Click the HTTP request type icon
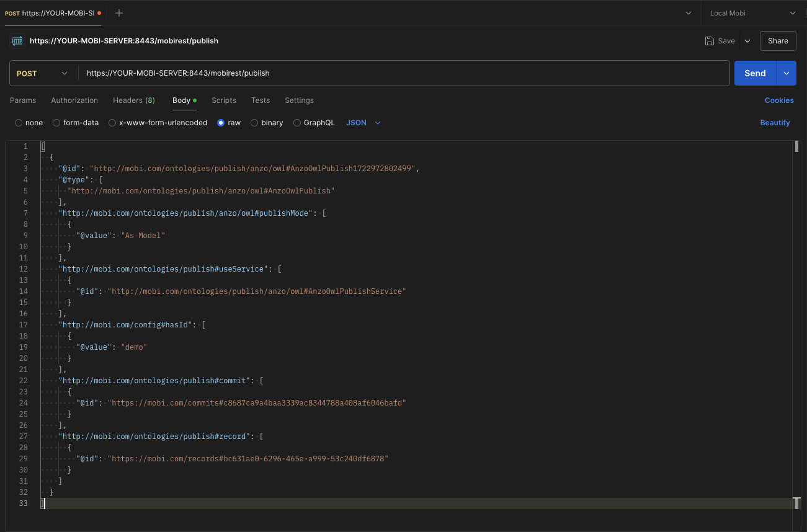Screen dimensions: 807x532 [17, 41]
